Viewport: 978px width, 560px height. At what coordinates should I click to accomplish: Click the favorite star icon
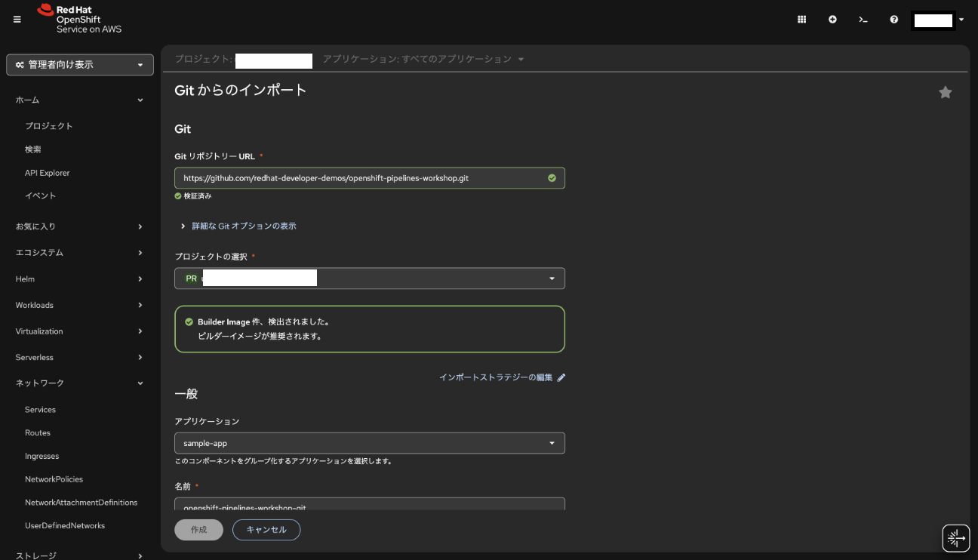point(945,92)
